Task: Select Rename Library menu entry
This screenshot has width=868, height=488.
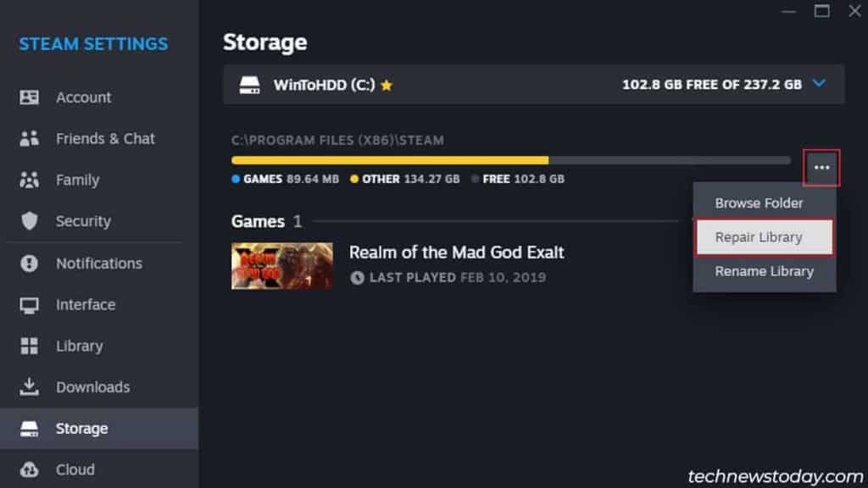Action: 765,272
